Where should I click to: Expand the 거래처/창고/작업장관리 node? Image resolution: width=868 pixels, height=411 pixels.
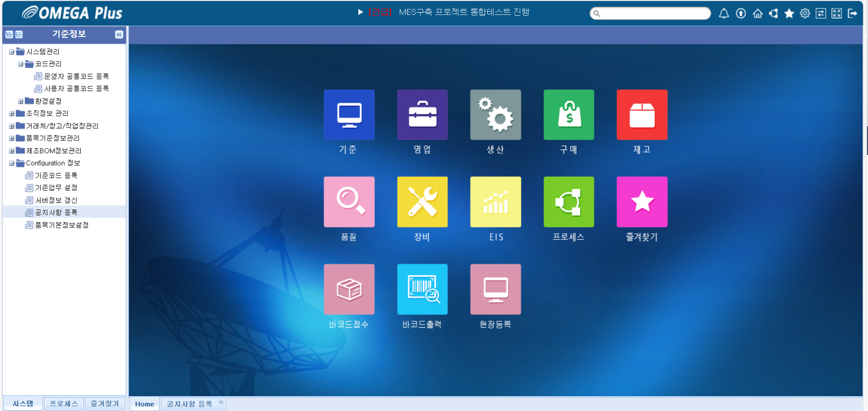tap(11, 126)
